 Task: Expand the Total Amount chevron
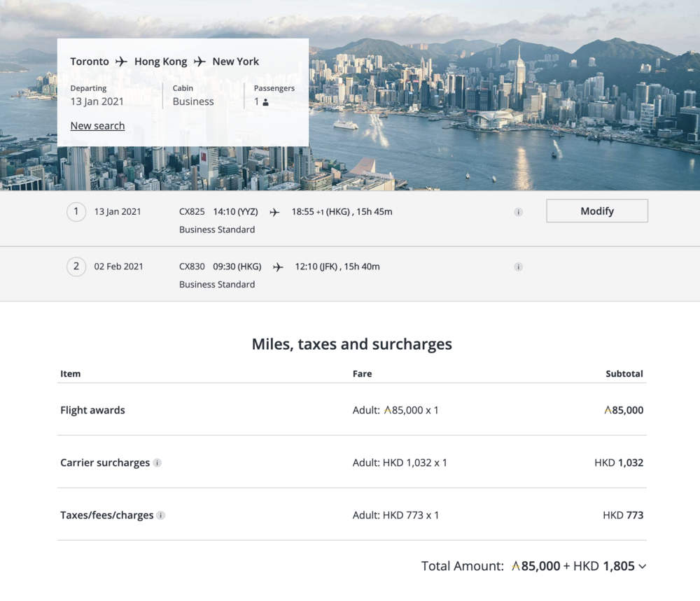point(643,567)
